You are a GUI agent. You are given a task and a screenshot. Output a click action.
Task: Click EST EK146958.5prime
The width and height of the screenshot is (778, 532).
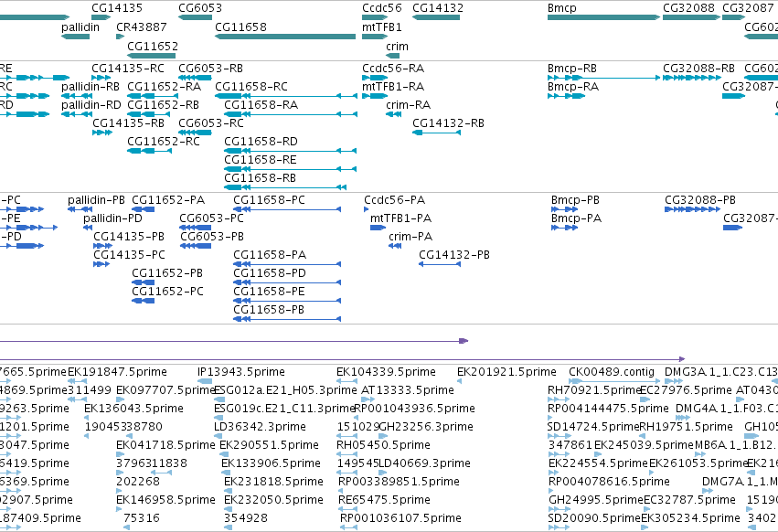(x=165, y=500)
